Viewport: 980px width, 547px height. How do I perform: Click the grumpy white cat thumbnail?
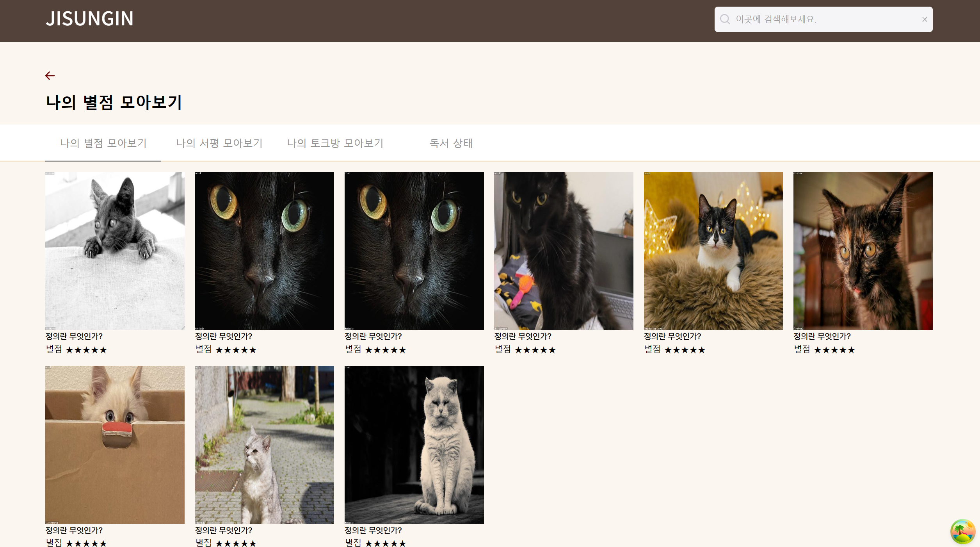[414, 444]
